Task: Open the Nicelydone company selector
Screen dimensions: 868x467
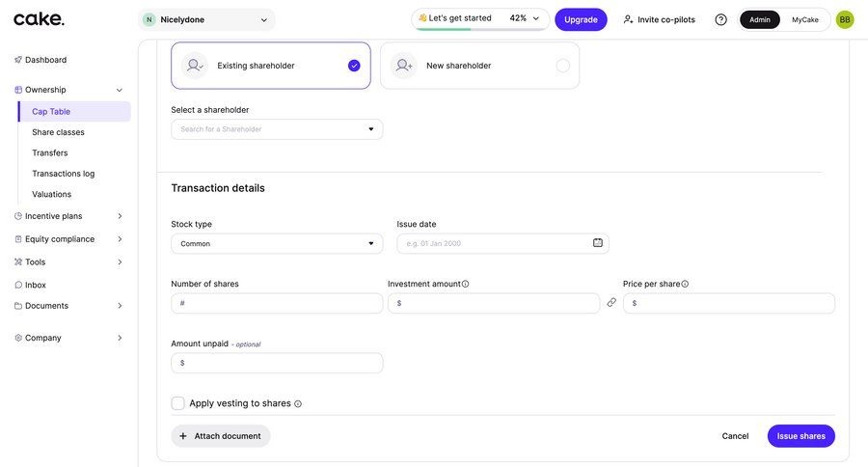Action: tap(206, 19)
